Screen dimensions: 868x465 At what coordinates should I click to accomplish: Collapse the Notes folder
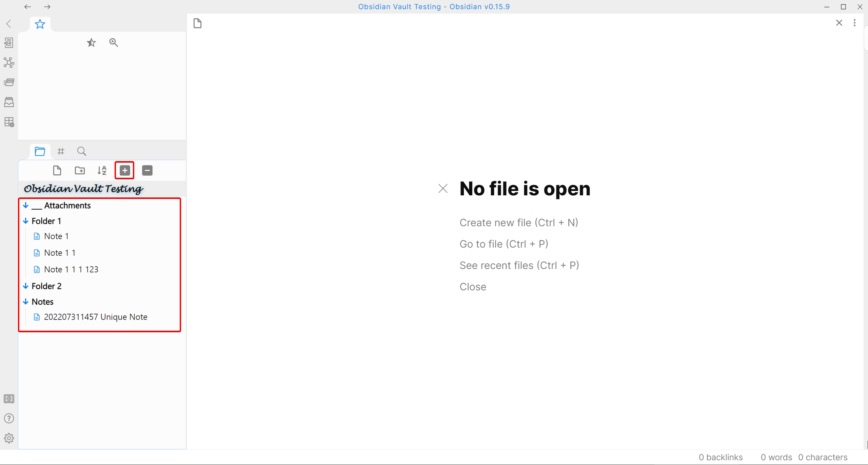(x=26, y=302)
